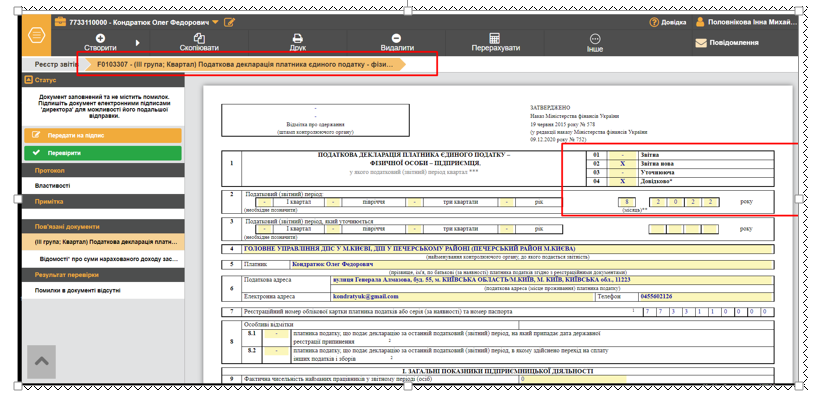Click the edit taxpayer pencil icon
The height and width of the screenshot is (398, 819).
coord(229,22)
